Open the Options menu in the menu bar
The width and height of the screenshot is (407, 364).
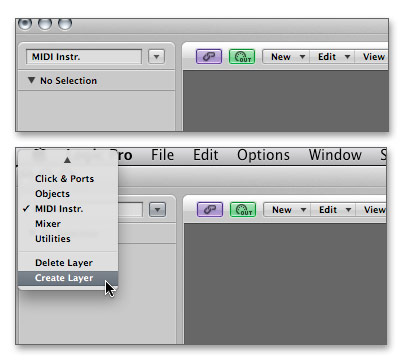click(x=263, y=155)
